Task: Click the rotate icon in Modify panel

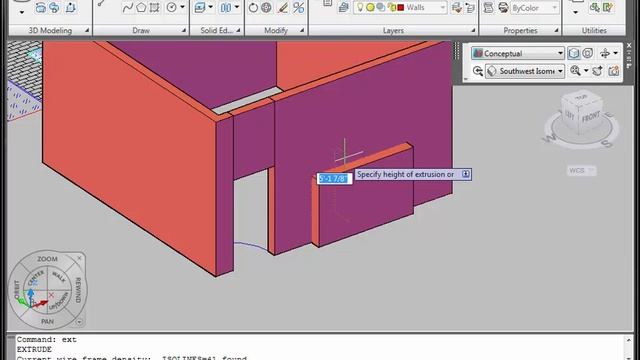Action: tap(253, 7)
